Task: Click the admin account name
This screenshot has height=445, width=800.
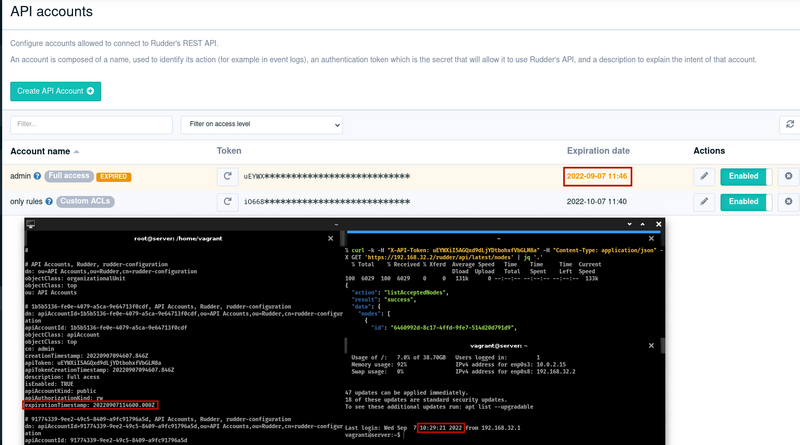Action: (20, 176)
